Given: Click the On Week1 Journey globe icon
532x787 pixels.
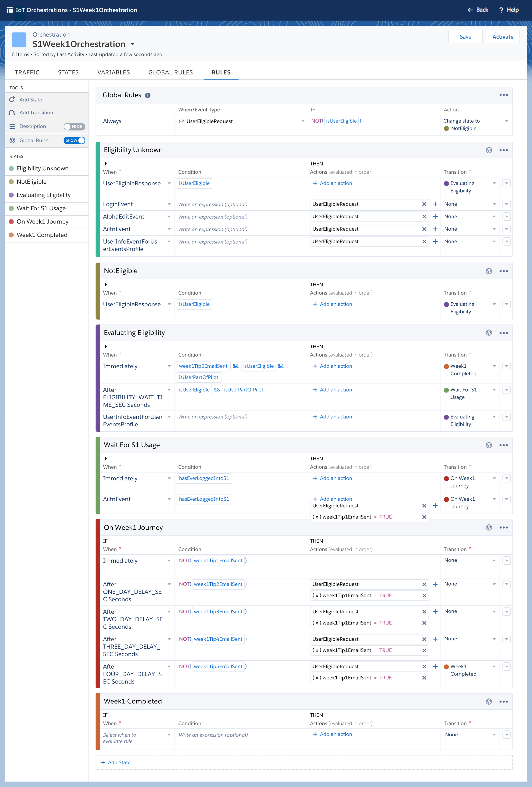Looking at the screenshot, I should pos(489,527).
